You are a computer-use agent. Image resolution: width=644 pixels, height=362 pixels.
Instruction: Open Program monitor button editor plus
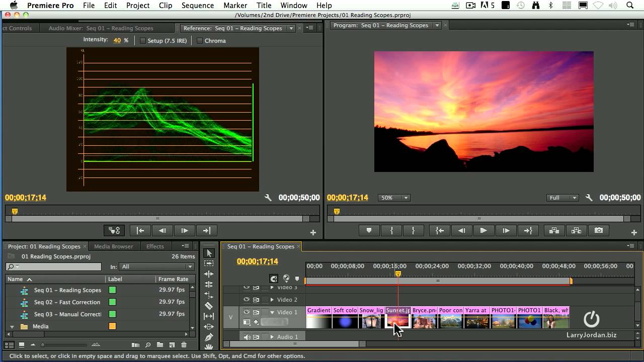634,232
